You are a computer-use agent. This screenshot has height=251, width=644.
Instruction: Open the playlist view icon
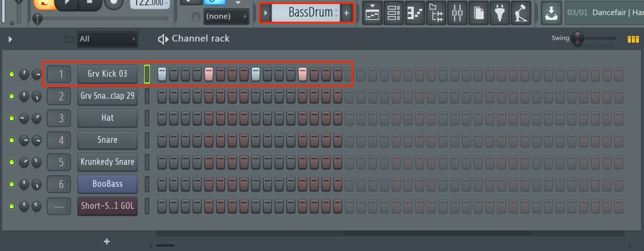373,14
